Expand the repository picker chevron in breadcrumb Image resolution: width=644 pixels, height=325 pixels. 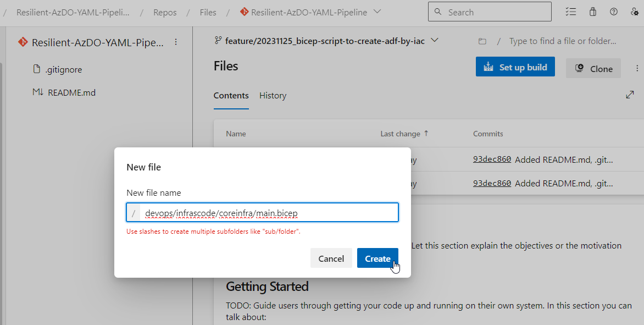377,12
